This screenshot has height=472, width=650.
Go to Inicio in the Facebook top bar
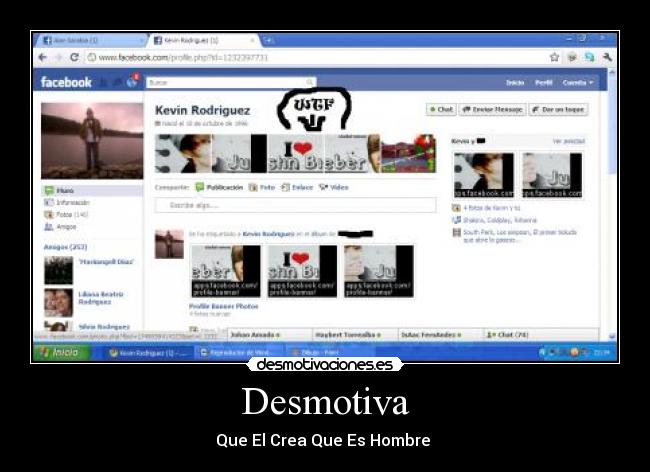515,83
